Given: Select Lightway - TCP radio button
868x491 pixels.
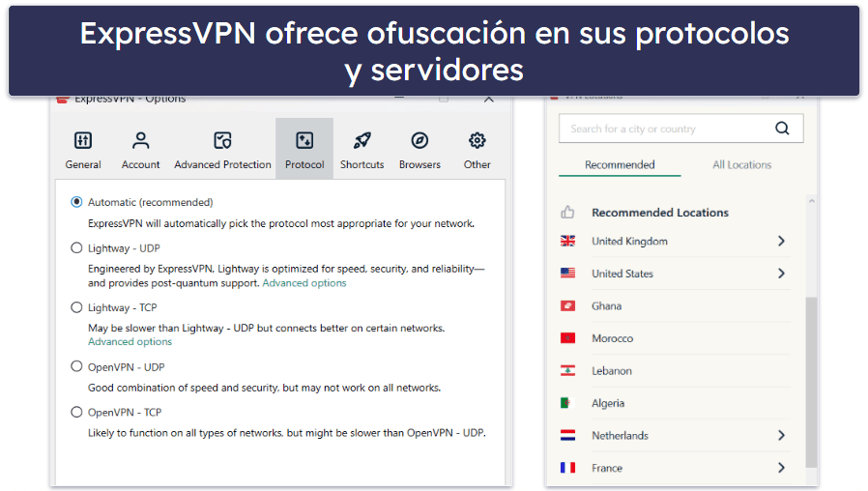Looking at the screenshot, I should coord(76,307).
